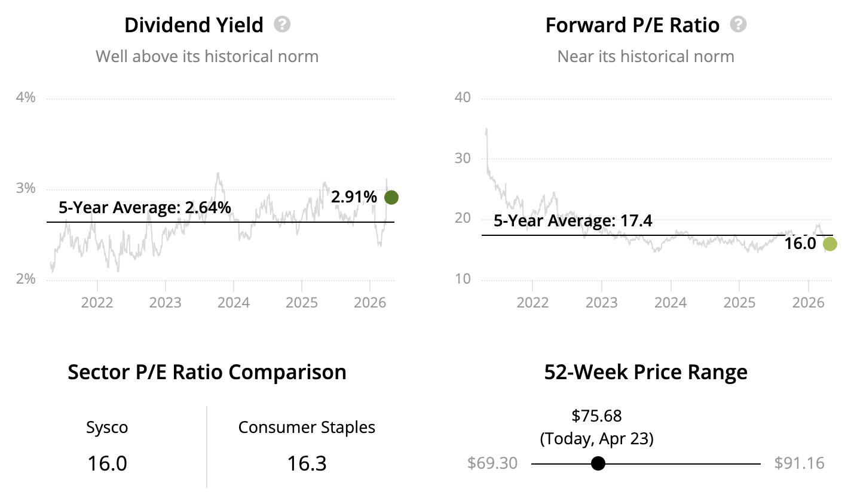This screenshot has width=845, height=504.
Task: Click 2023 on the Forward P/E axis
Action: (x=601, y=302)
